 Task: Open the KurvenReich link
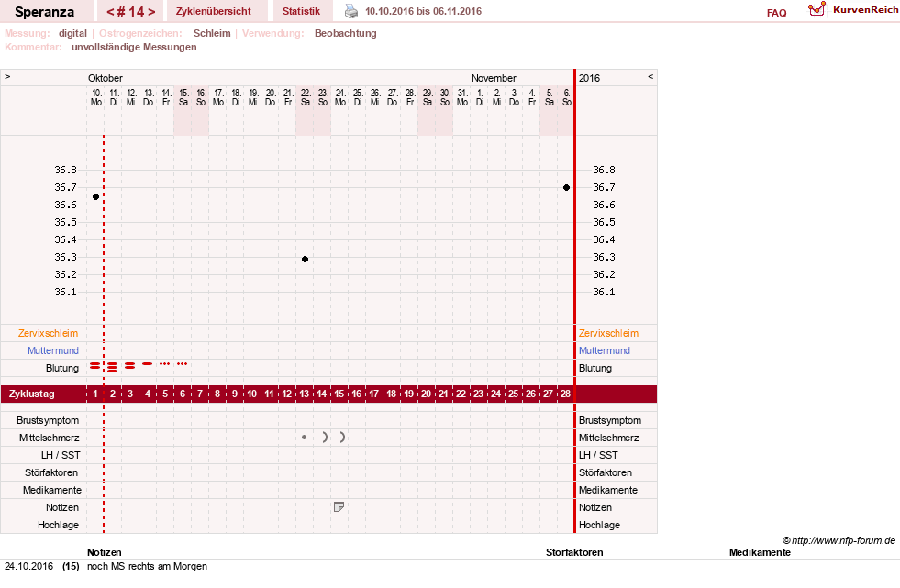point(865,10)
